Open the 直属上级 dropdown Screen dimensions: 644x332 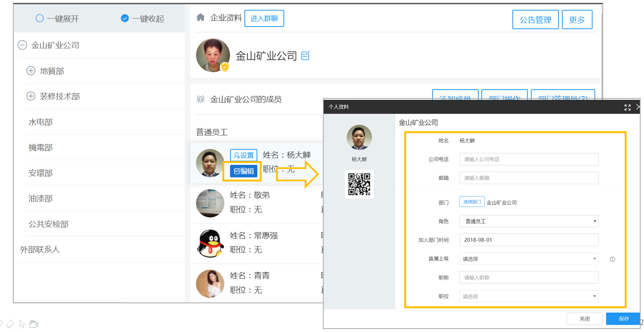[529, 259]
